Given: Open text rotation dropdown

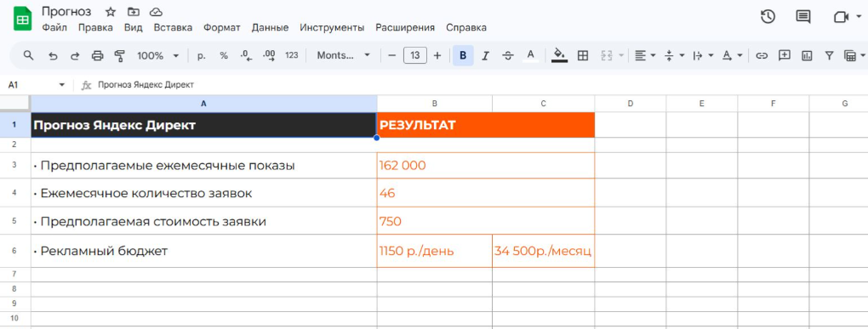Looking at the screenshot, I should [733, 55].
